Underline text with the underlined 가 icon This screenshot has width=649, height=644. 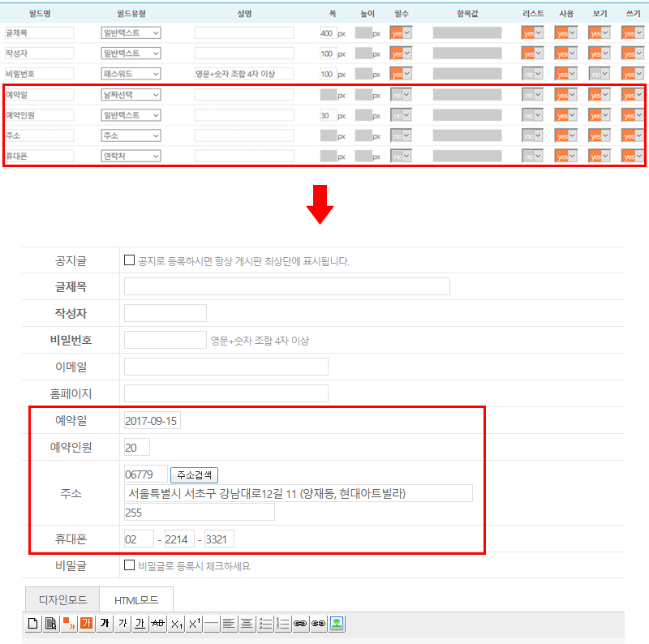[140, 624]
